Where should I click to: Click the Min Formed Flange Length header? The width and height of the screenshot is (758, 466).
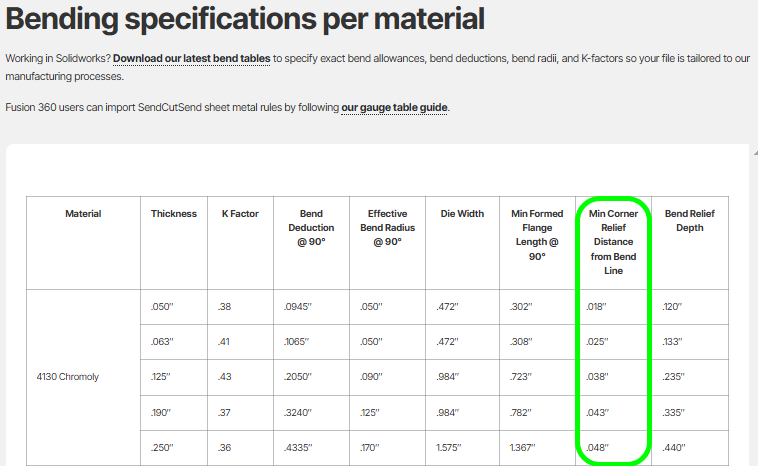537,234
